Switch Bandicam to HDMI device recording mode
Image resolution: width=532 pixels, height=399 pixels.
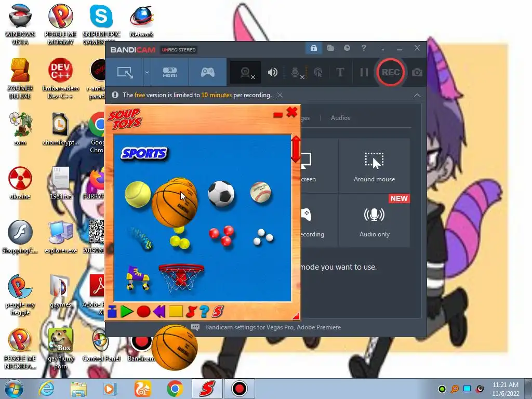coord(170,72)
